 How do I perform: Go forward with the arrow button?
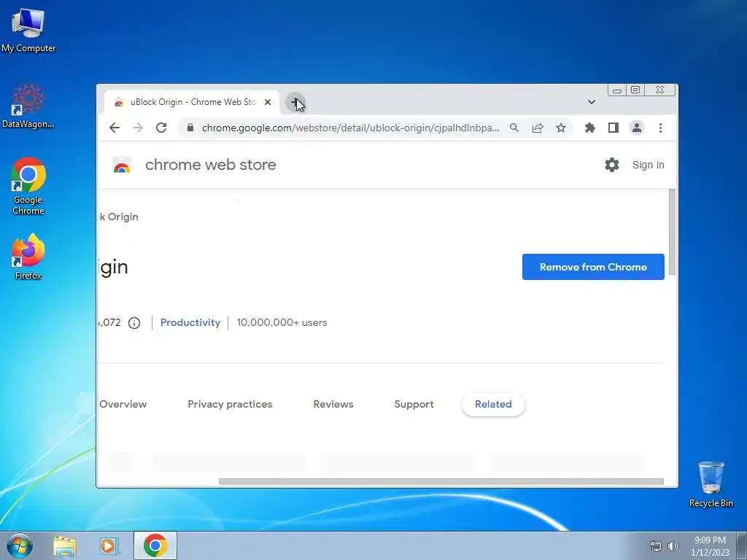tap(138, 128)
